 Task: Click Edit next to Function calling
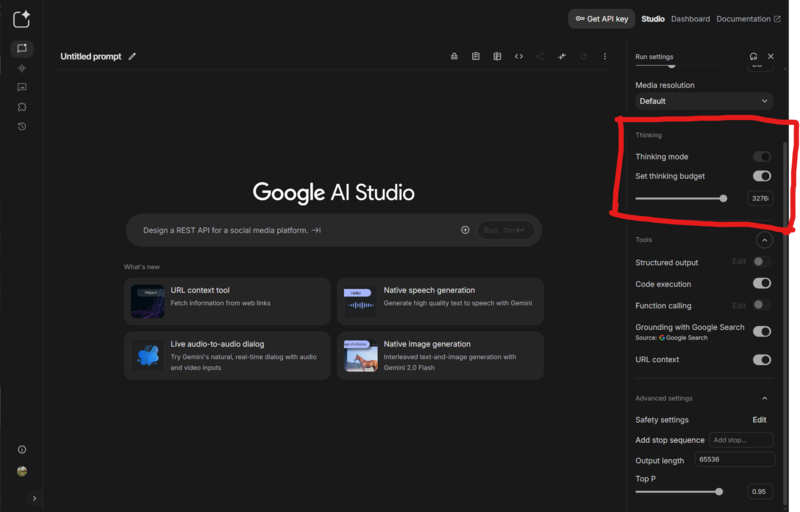[739, 305]
